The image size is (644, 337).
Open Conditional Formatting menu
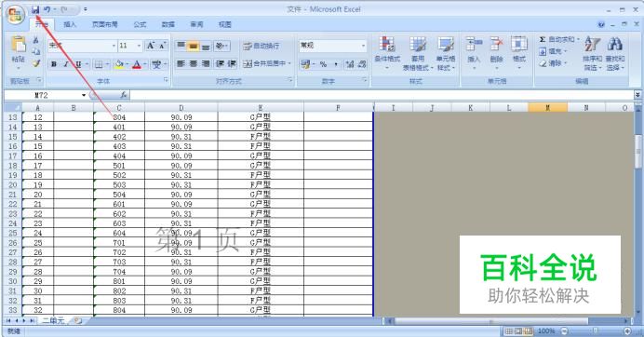pyautogui.click(x=387, y=53)
